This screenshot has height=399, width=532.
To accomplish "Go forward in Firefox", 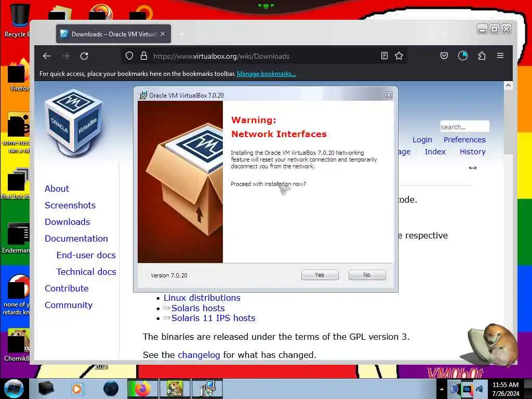I will [x=65, y=56].
